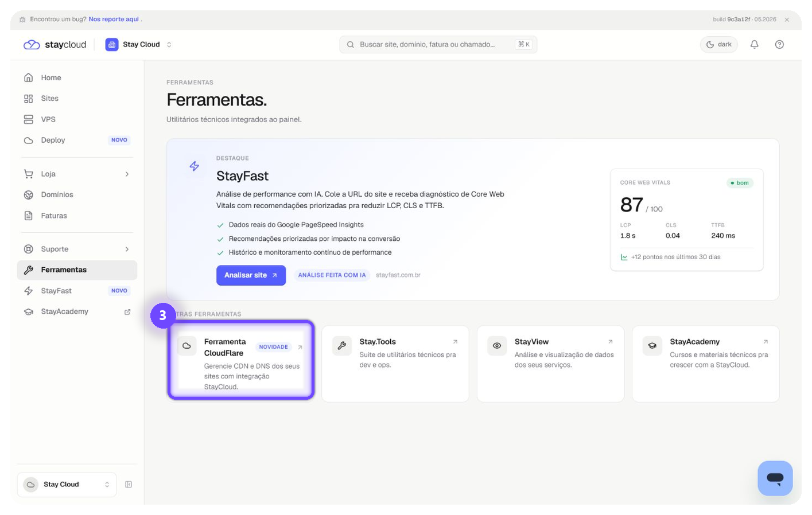Click the 'ANÁLISE FEITA COM IA' badge
The height and width of the screenshot is (515, 812).
click(x=332, y=275)
